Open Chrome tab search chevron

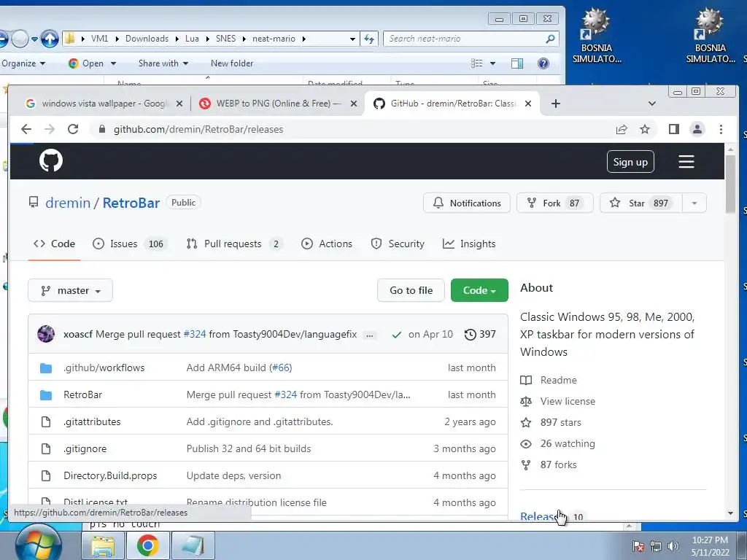[x=651, y=104]
